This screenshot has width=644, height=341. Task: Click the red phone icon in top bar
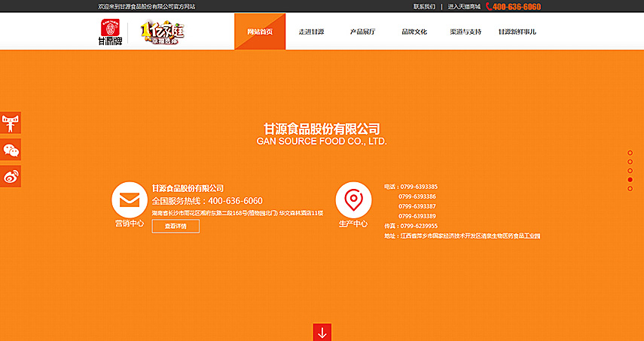point(489,6)
